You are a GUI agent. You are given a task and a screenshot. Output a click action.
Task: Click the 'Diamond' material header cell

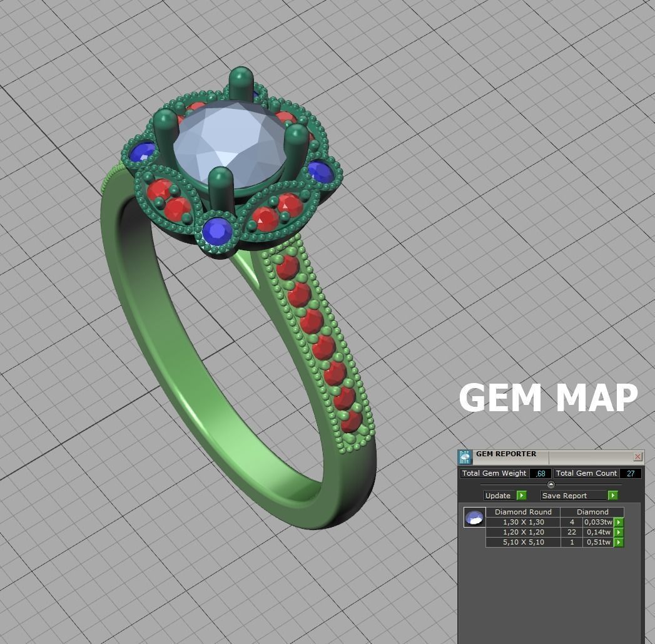592,512
